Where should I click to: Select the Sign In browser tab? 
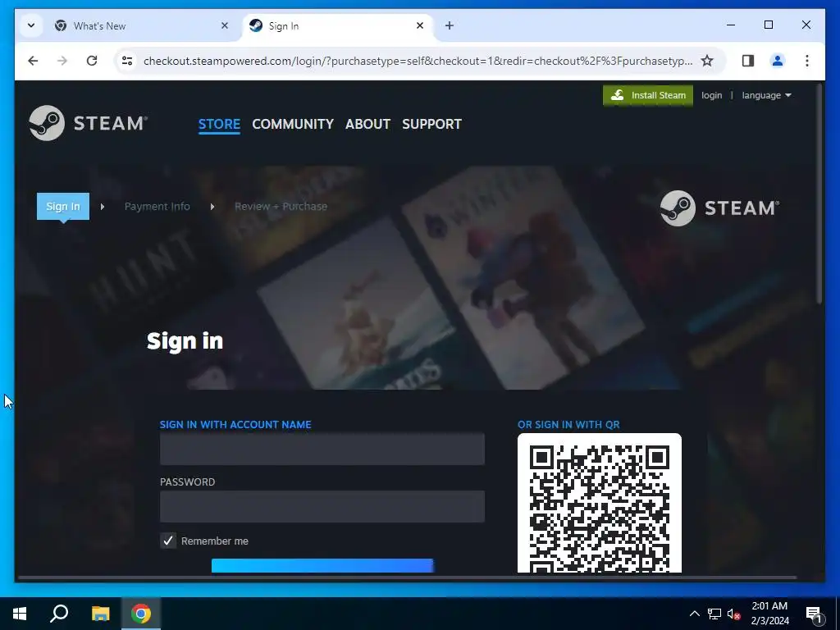(x=337, y=25)
